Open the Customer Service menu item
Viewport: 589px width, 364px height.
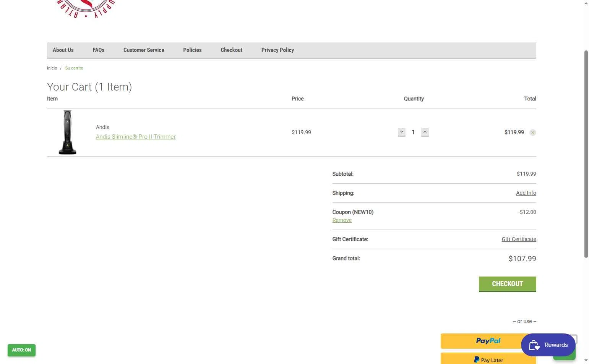[x=144, y=50]
